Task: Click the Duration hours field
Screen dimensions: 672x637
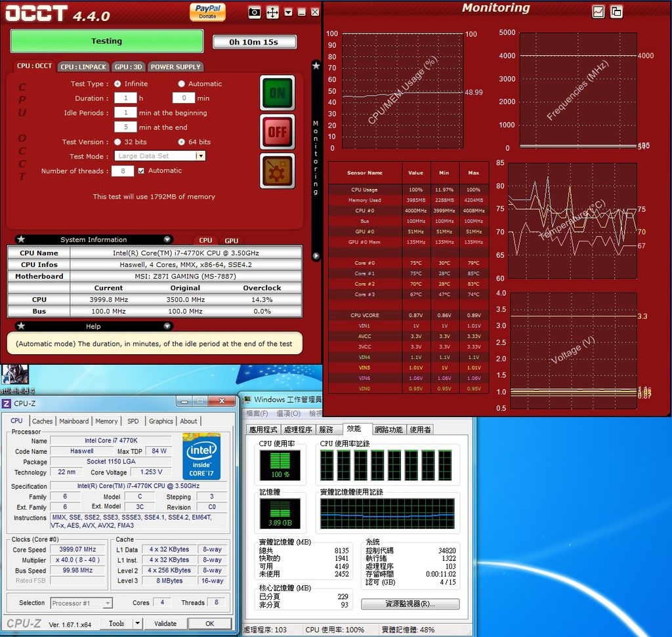Action: [x=125, y=98]
